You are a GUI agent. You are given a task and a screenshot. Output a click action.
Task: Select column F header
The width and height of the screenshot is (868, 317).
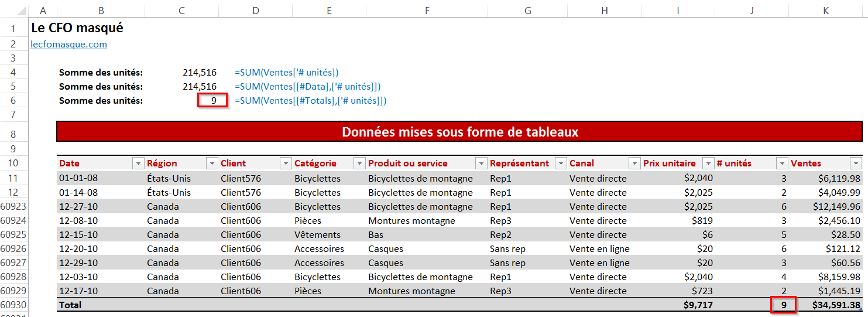point(427,11)
